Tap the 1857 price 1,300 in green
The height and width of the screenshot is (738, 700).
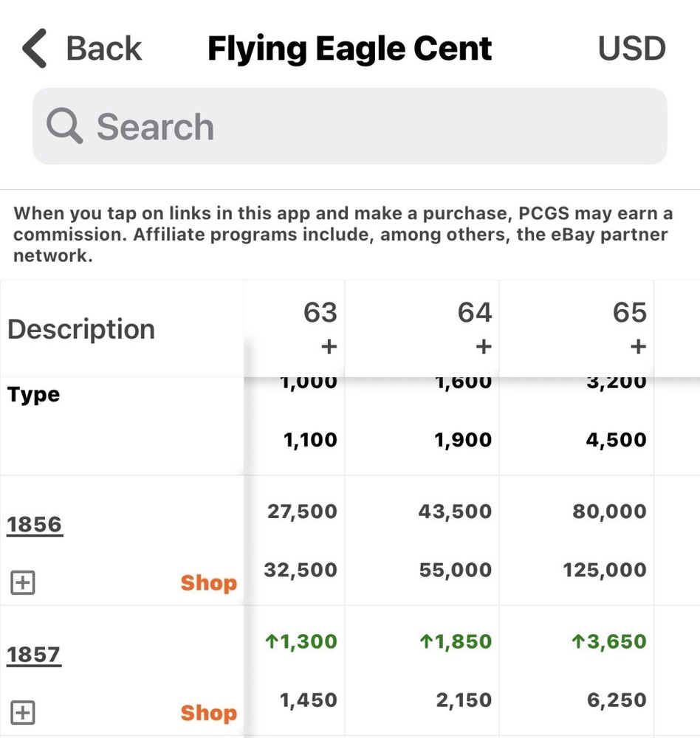pyautogui.click(x=301, y=642)
